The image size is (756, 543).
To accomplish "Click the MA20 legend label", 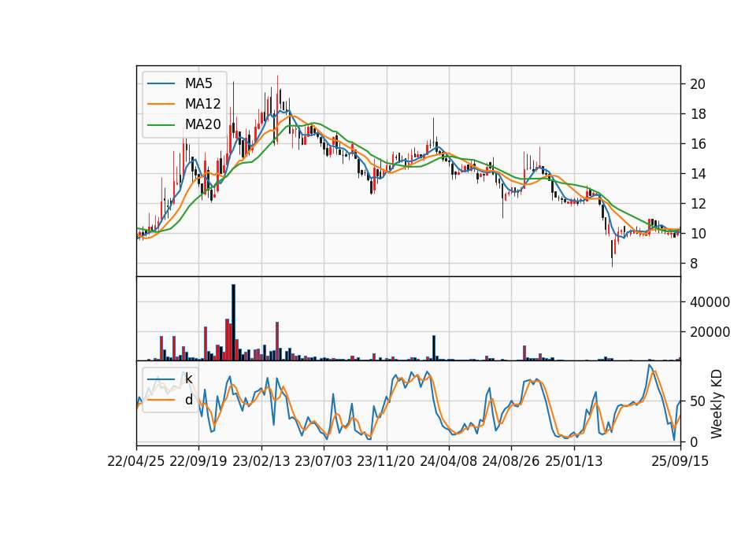I will 202,124.
